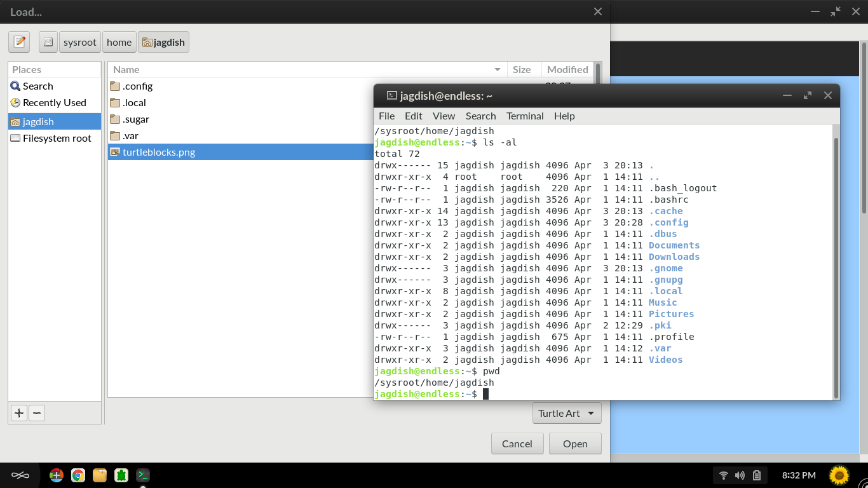Click the terminal's vertical scrollbar

(x=836, y=267)
